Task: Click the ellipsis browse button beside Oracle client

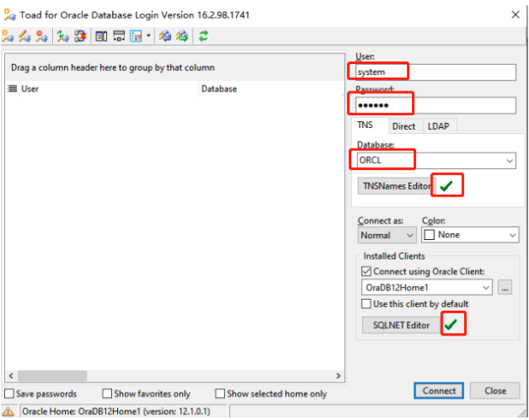Action: point(505,288)
